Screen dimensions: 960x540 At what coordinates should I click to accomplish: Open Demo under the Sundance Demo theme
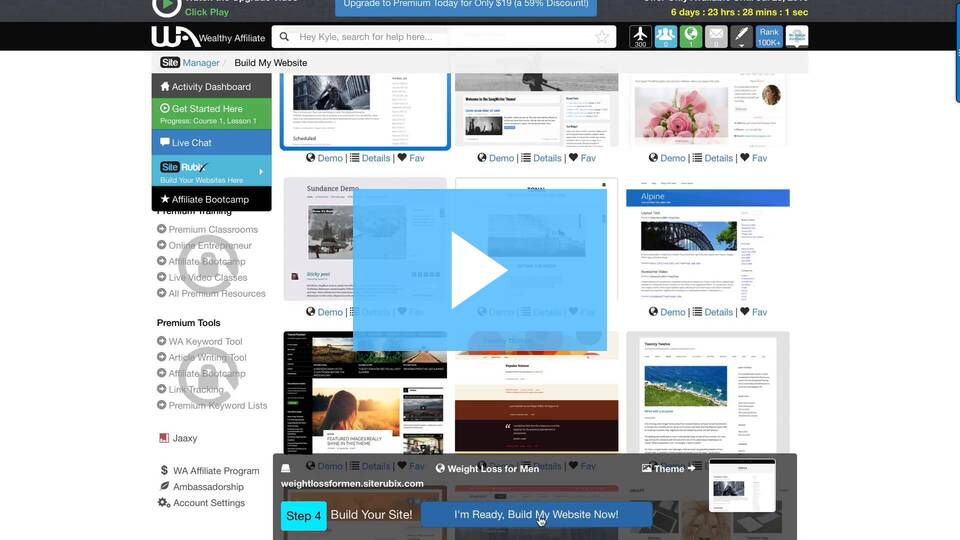[x=324, y=312]
